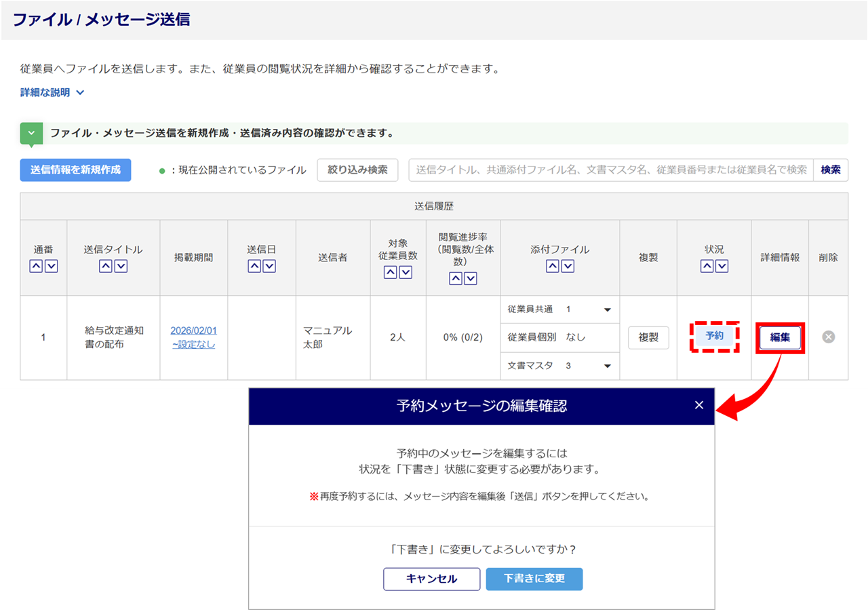The width and height of the screenshot is (868, 610).
Task: Click 送信情報を新規作成 button
Action: click(x=75, y=170)
